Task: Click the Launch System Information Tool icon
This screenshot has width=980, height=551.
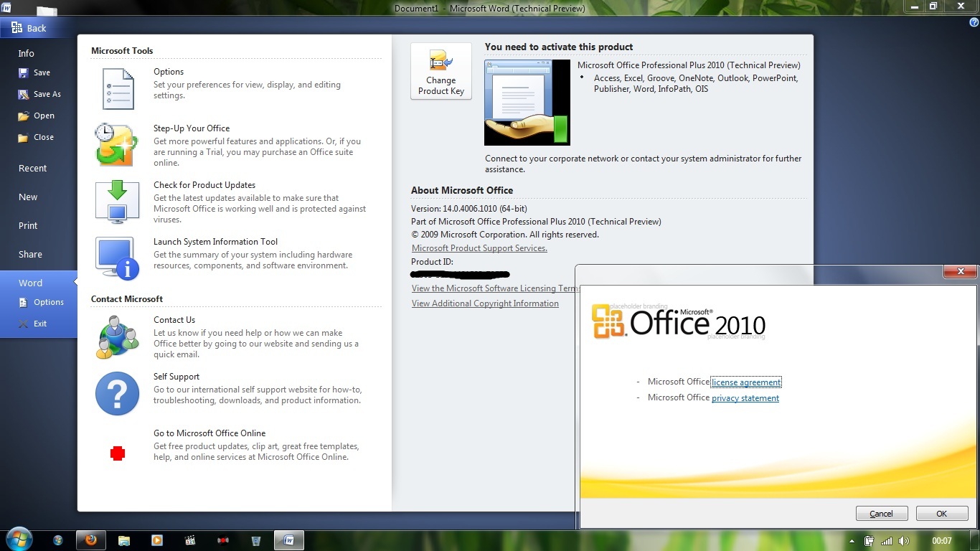Action: (117, 258)
